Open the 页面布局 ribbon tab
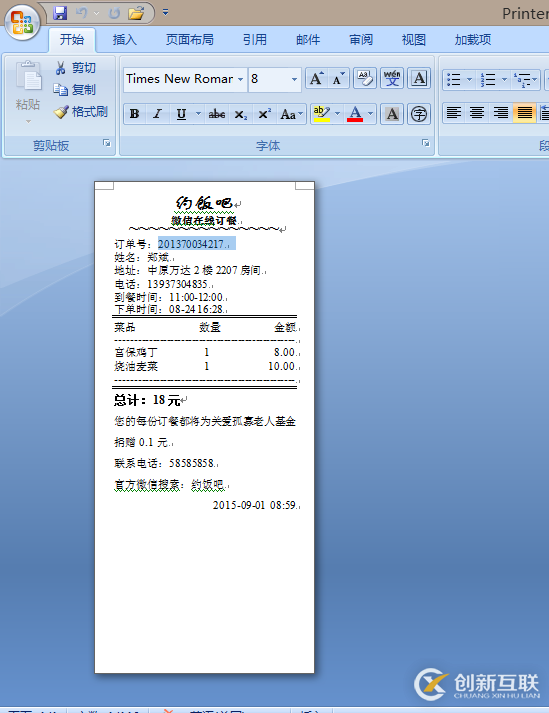Image resolution: width=549 pixels, height=713 pixels. pos(190,40)
